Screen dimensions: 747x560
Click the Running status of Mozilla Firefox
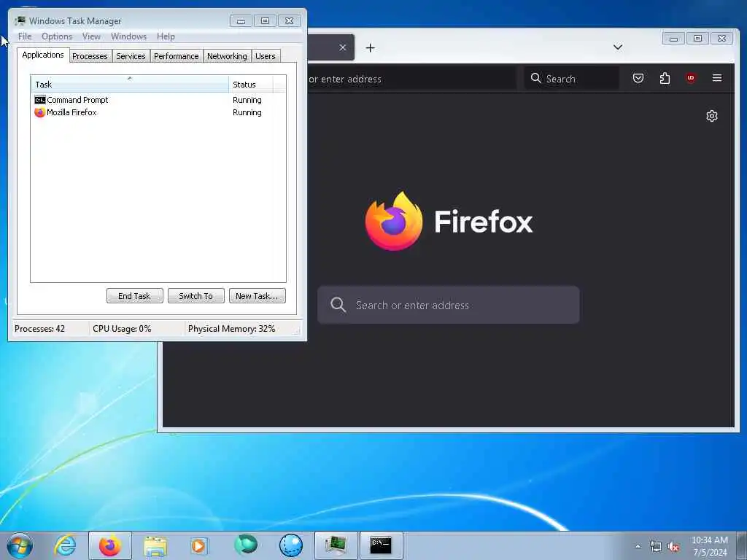tap(247, 112)
